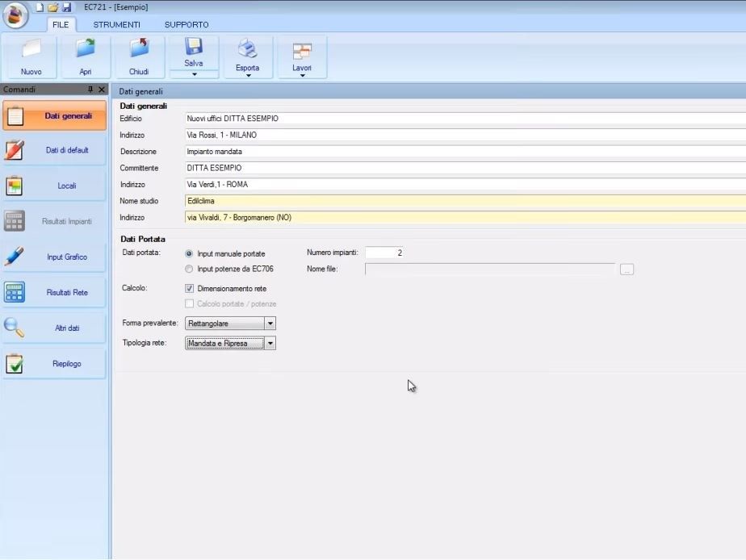Pin the Comandi panel

[x=90, y=90]
